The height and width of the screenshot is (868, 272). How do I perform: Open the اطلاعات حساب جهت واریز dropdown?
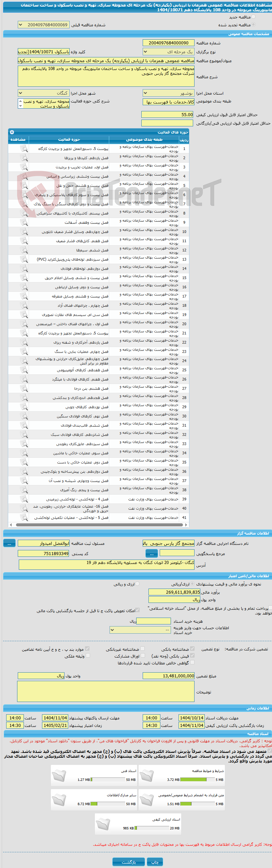[140, 630]
